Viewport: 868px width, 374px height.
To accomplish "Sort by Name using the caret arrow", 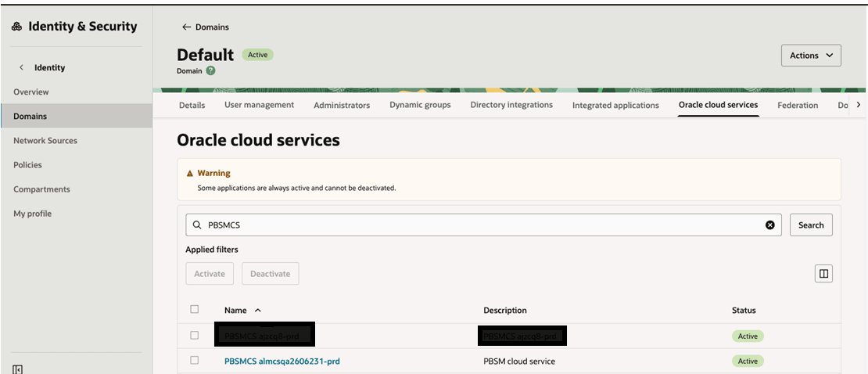I will 257,311.
